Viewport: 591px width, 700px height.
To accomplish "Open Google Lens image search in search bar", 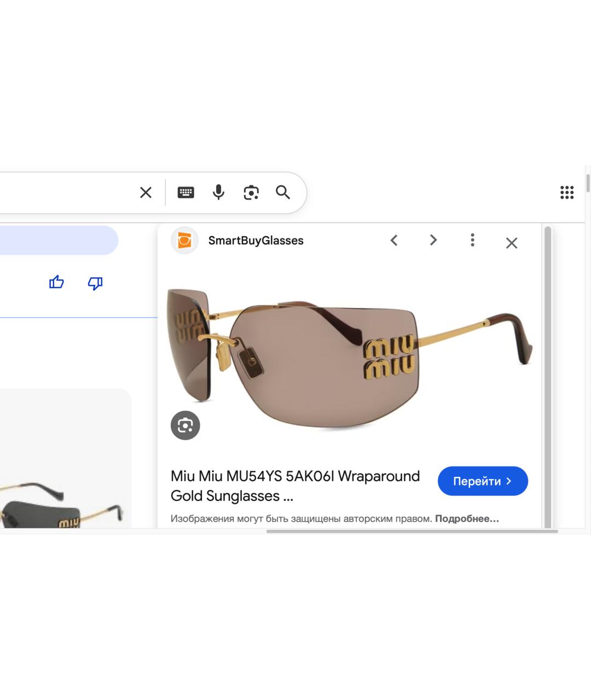I will [251, 192].
